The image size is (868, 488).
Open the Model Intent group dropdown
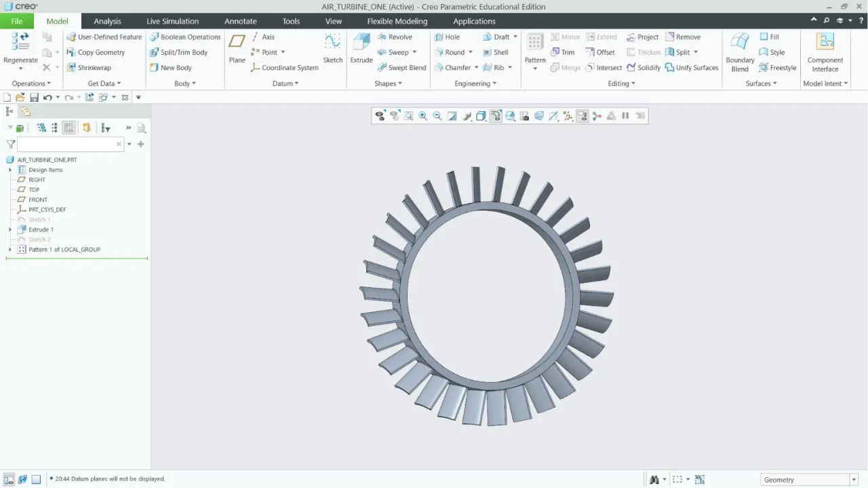click(x=825, y=83)
